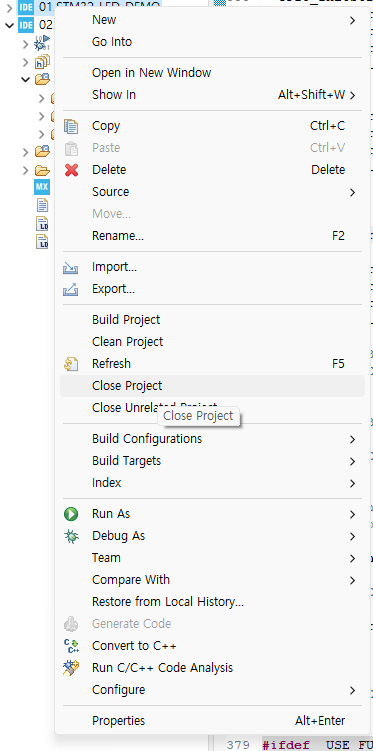
Task: Expand the New submenu arrow
Action: 352,21
